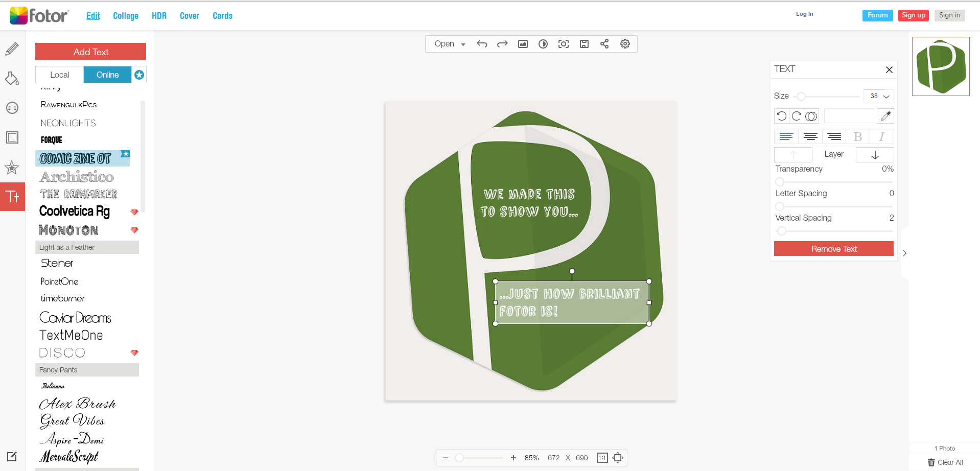Align text left
This screenshot has height=471, width=980.
(786, 136)
